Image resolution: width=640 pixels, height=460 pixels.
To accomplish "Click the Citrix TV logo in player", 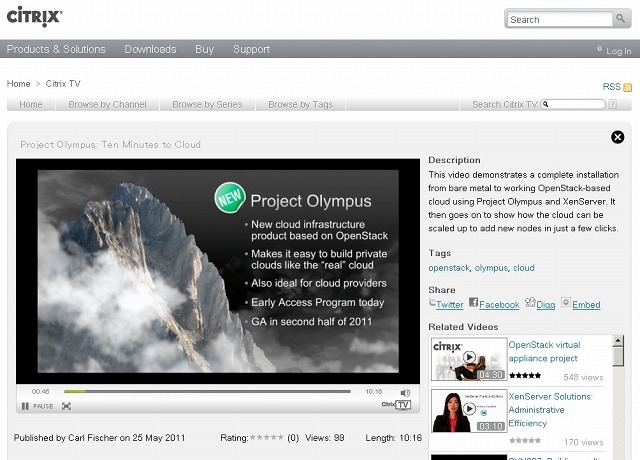I will 396,404.
